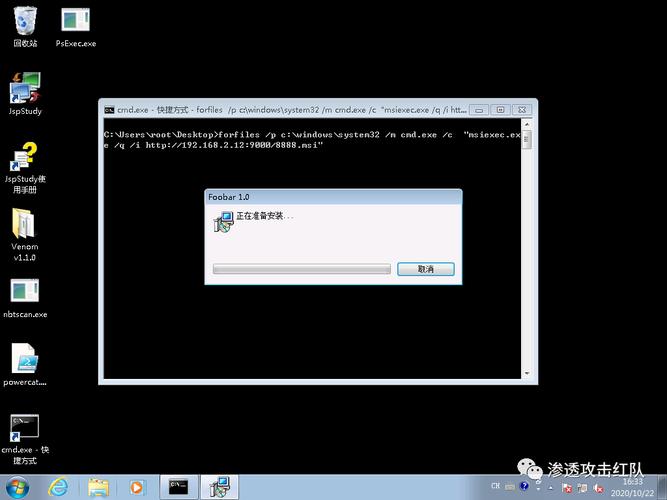Minimize the cmd.exe window
Screen dimensions: 667x500
point(479,110)
